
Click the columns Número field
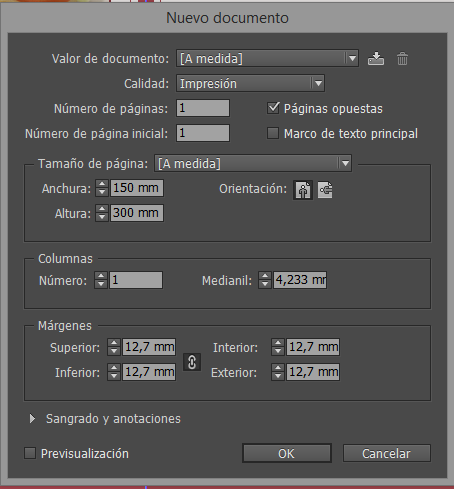[136, 280]
